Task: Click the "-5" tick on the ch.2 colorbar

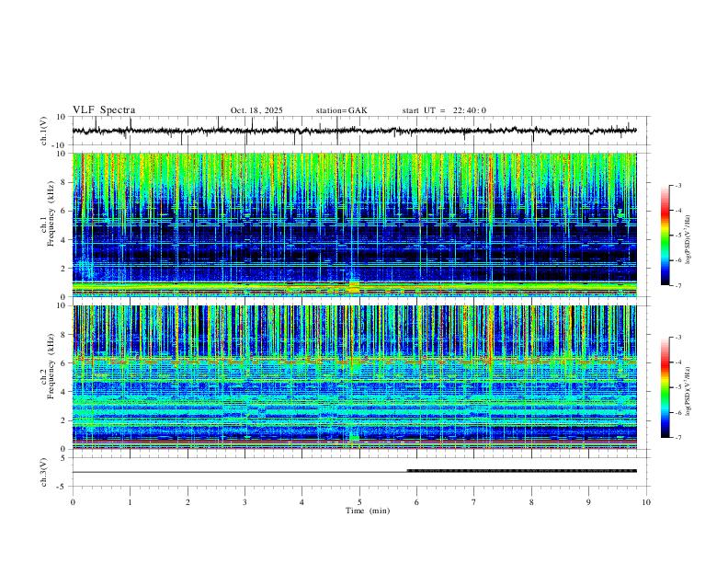Action: tap(678, 387)
